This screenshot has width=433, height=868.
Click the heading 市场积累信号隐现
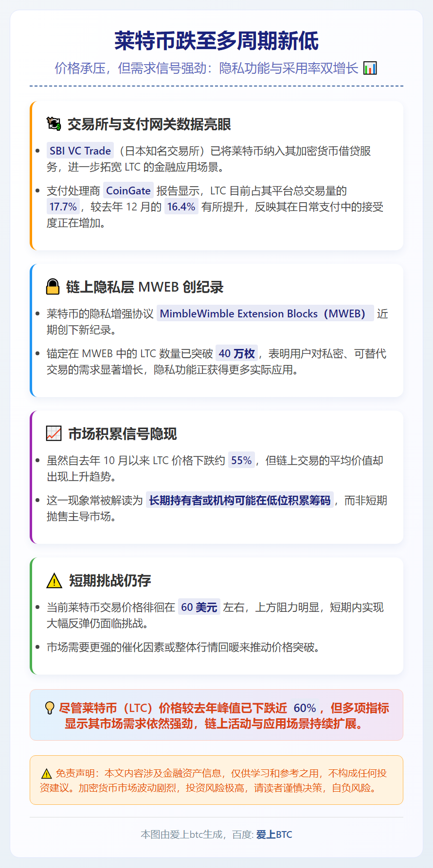pyautogui.click(x=123, y=434)
